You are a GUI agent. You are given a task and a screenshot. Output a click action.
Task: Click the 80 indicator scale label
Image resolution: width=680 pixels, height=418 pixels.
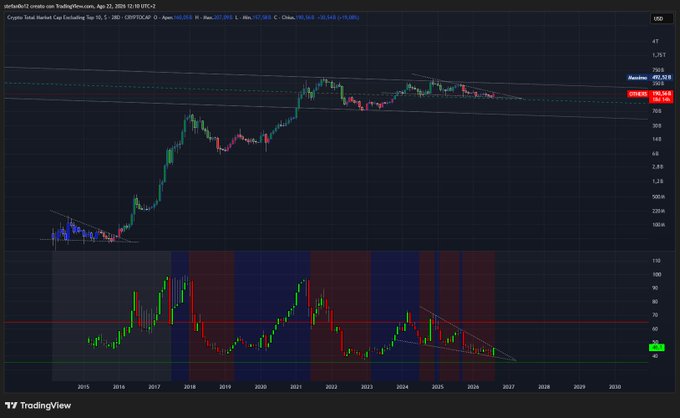tap(655, 301)
